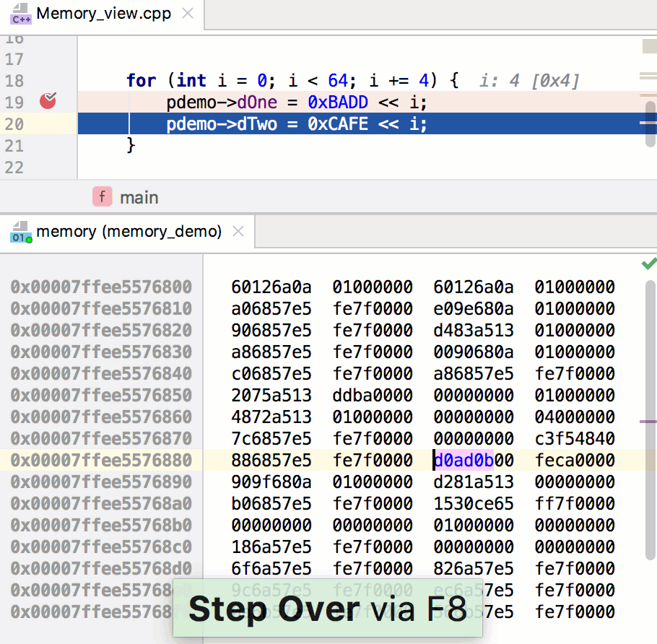This screenshot has width=657, height=644.
Task: Click memory address 0x00007ffee5576880
Action: point(101,460)
